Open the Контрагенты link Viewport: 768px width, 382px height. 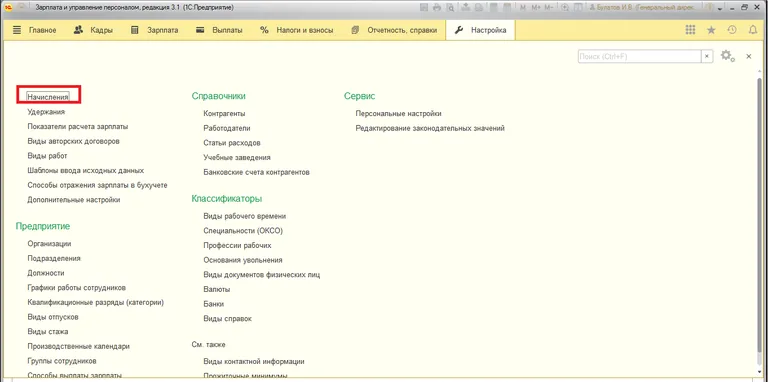(x=224, y=114)
